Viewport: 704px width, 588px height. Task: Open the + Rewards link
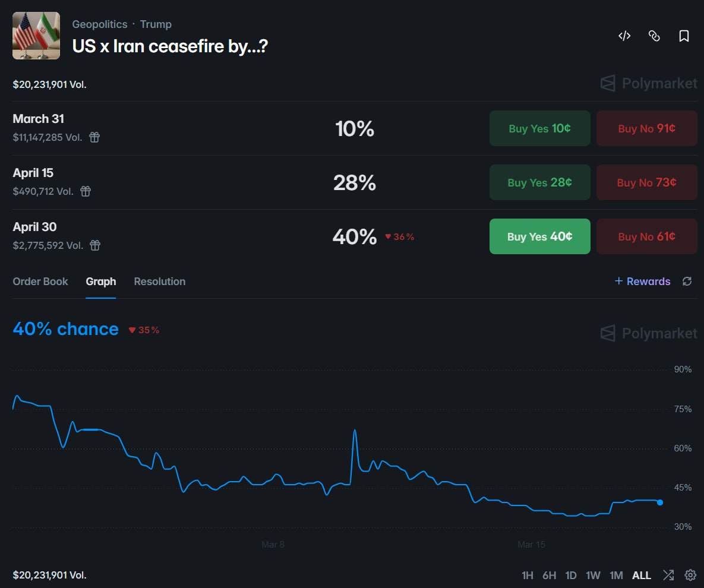pyautogui.click(x=642, y=282)
